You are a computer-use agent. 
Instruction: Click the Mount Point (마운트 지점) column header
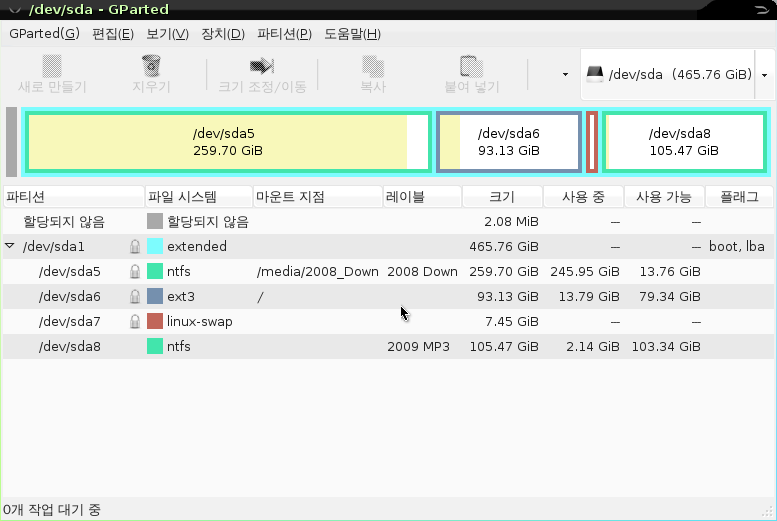pos(318,197)
